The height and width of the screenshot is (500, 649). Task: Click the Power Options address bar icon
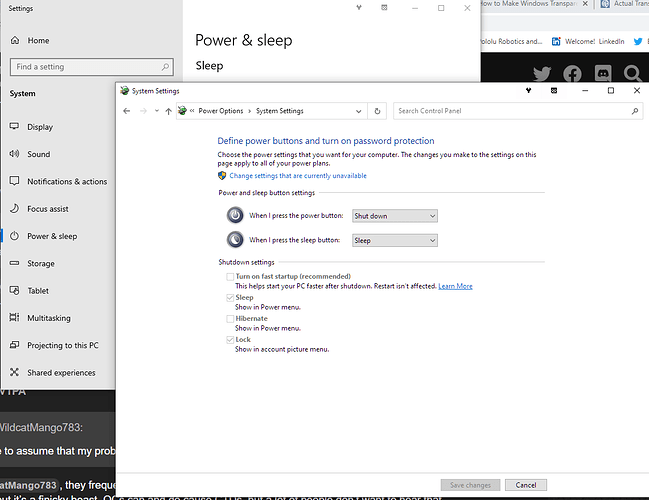tap(182, 111)
